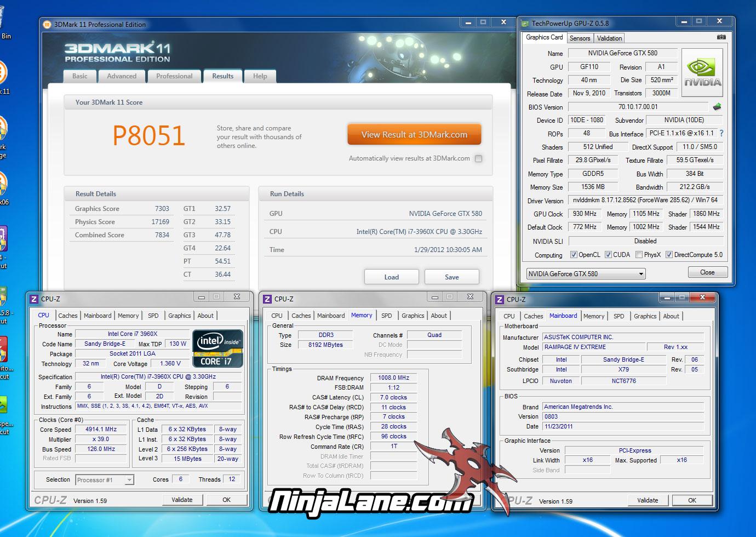Screen dimensions: 756x537
Task: Click the GPU Clock value 930 MHz
Action: [585, 214]
